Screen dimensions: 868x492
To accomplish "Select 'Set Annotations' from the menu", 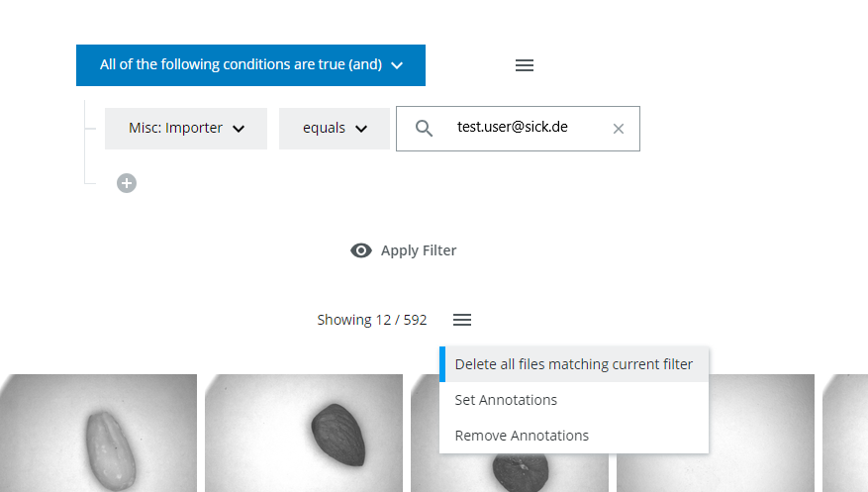I will pyautogui.click(x=506, y=400).
